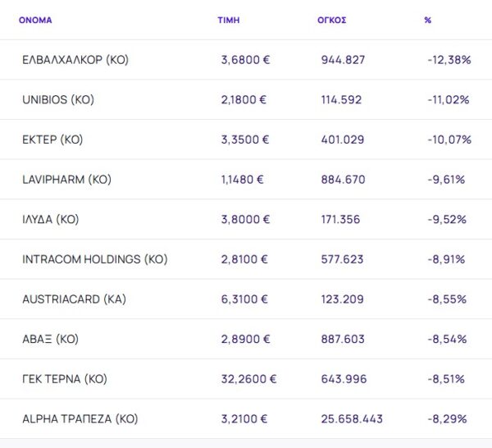This screenshot has width=492, height=448.
Task: Open ΕΚΤΕΡ (ΚΟ) stock entry
Action: [52, 139]
